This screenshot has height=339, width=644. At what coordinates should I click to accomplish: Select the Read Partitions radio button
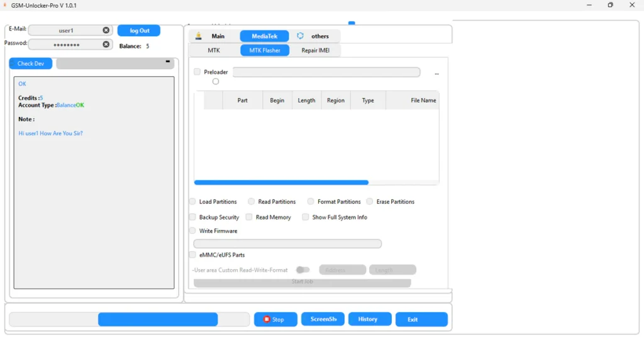[x=252, y=202]
